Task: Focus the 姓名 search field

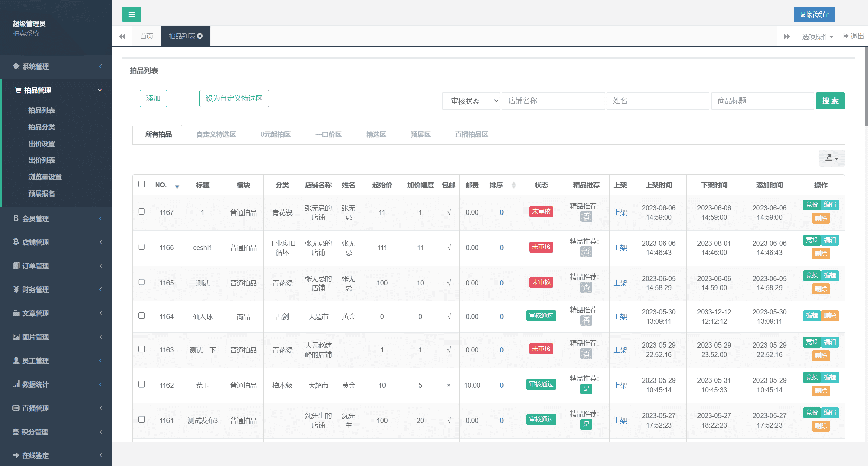Action: point(658,101)
